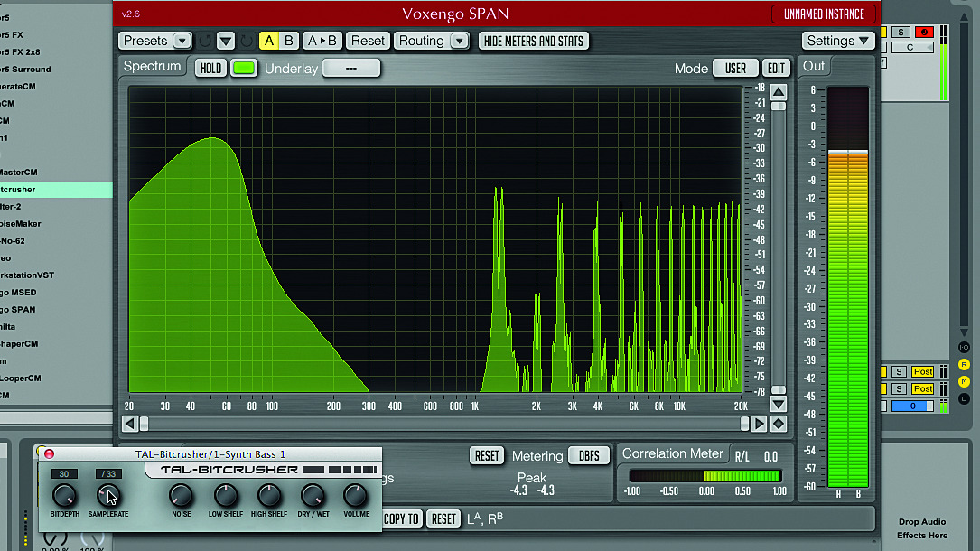Image resolution: width=980 pixels, height=551 pixels.
Task: Toggle the upper Post send button
Action: coord(922,372)
